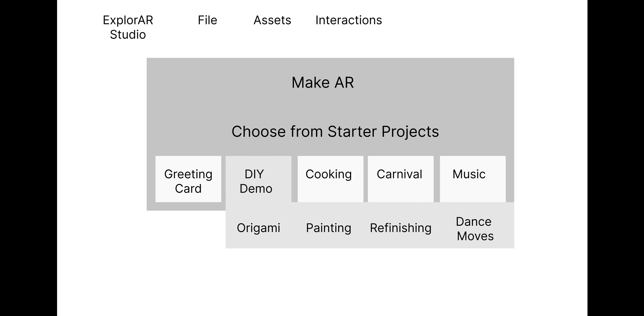Open the File menu
Image resolution: width=644 pixels, height=316 pixels.
click(x=207, y=20)
